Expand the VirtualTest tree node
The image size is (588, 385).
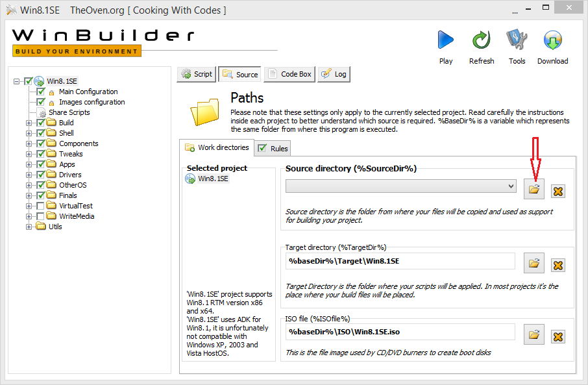29,206
